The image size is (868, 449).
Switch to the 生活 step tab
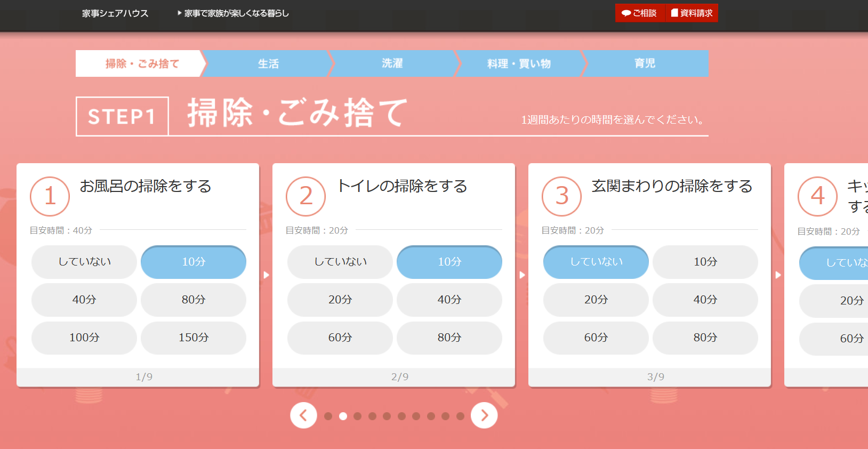[268, 63]
